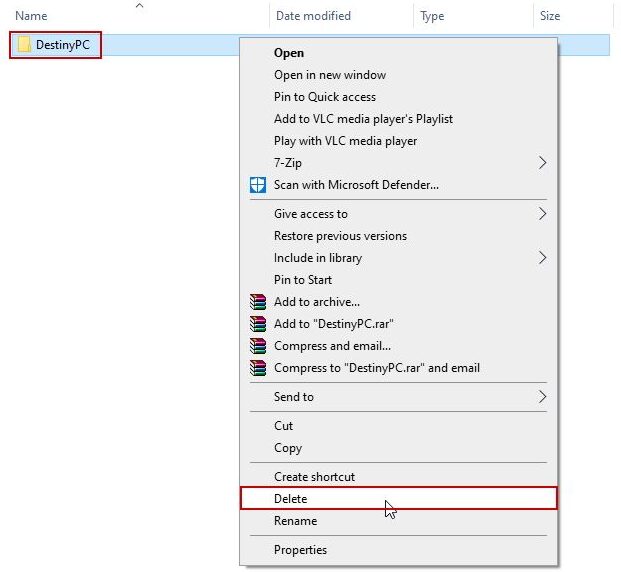621x572 pixels.
Task: Expand the Include in library submenu arrow
Action: 543,258
